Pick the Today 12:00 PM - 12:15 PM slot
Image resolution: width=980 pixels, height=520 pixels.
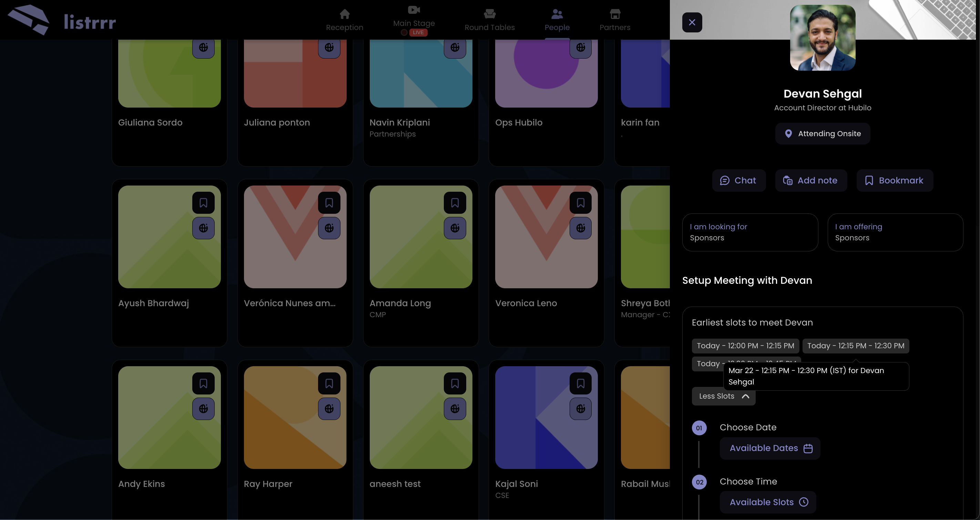pos(745,346)
